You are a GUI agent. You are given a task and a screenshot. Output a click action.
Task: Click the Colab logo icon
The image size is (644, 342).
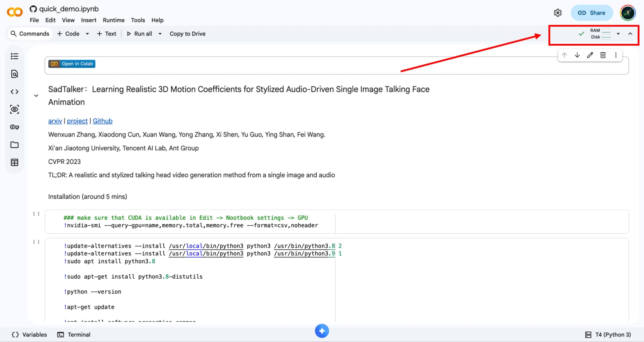15,12
